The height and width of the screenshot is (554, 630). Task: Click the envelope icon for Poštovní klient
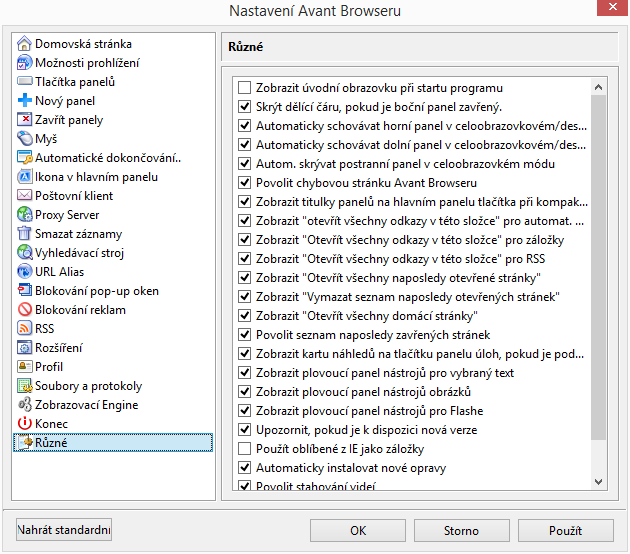point(25,195)
